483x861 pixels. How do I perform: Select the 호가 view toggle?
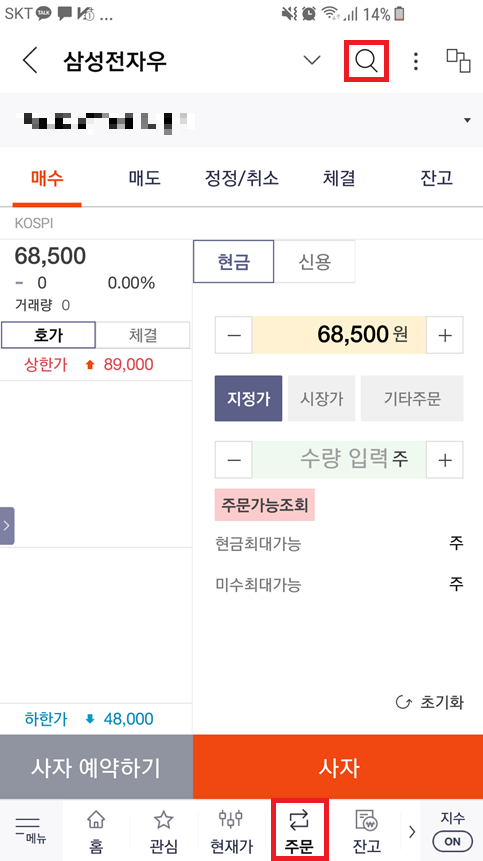pyautogui.click(x=48, y=335)
